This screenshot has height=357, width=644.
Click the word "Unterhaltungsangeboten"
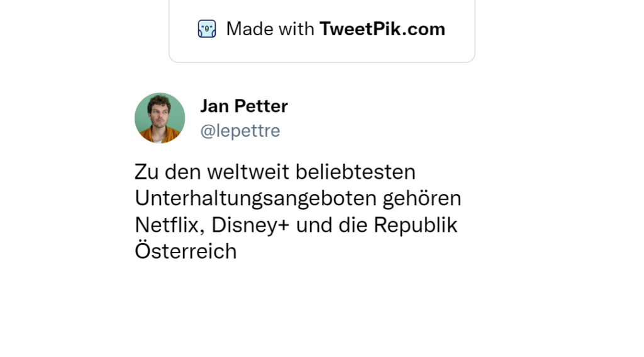255,198
